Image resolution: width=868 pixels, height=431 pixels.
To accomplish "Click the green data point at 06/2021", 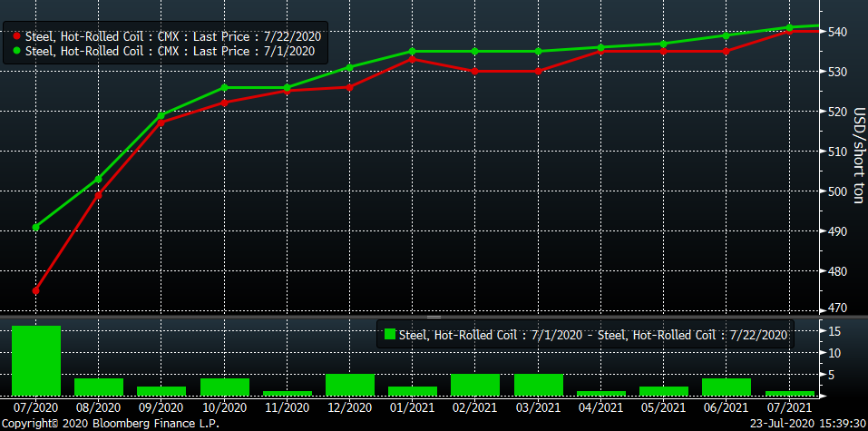I will pyautogui.click(x=727, y=35).
